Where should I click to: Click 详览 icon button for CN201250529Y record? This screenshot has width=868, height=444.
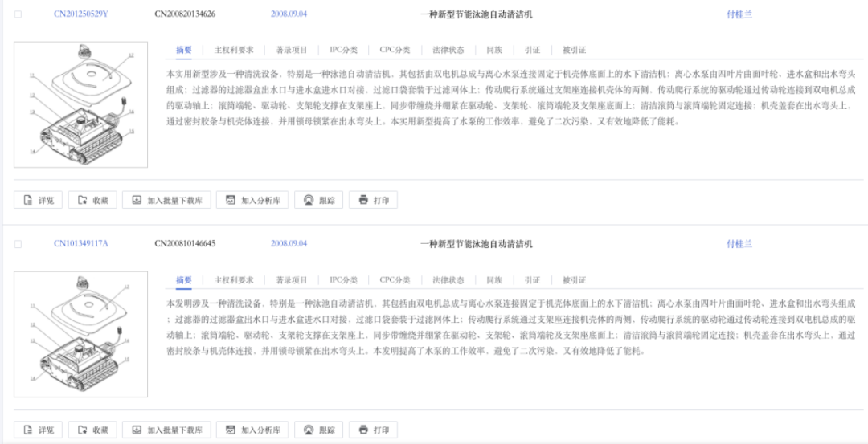click(x=39, y=200)
